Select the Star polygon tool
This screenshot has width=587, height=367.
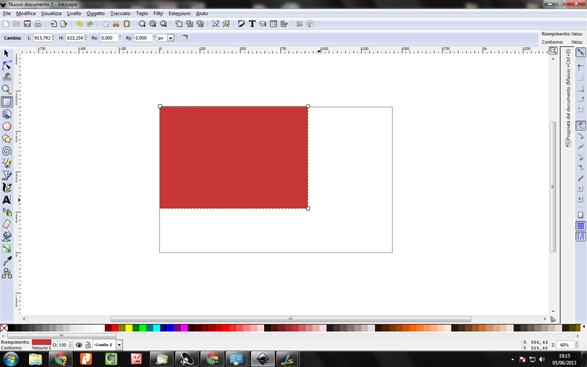click(x=6, y=139)
